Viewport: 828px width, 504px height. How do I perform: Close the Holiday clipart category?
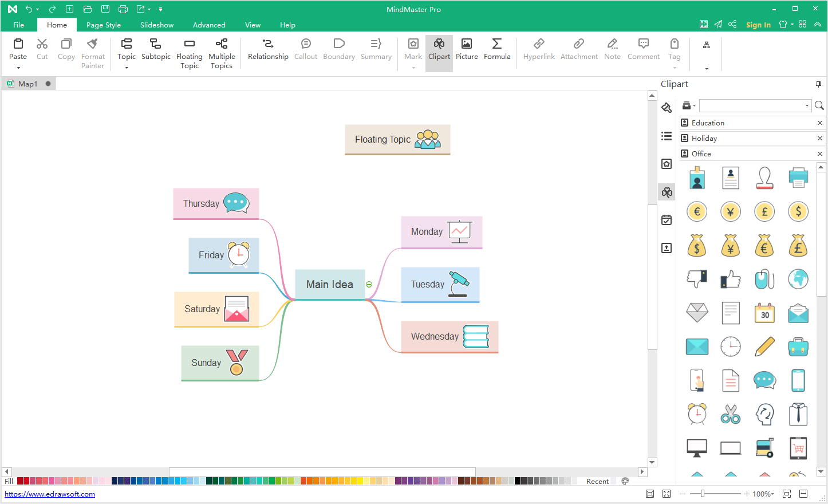pos(819,139)
